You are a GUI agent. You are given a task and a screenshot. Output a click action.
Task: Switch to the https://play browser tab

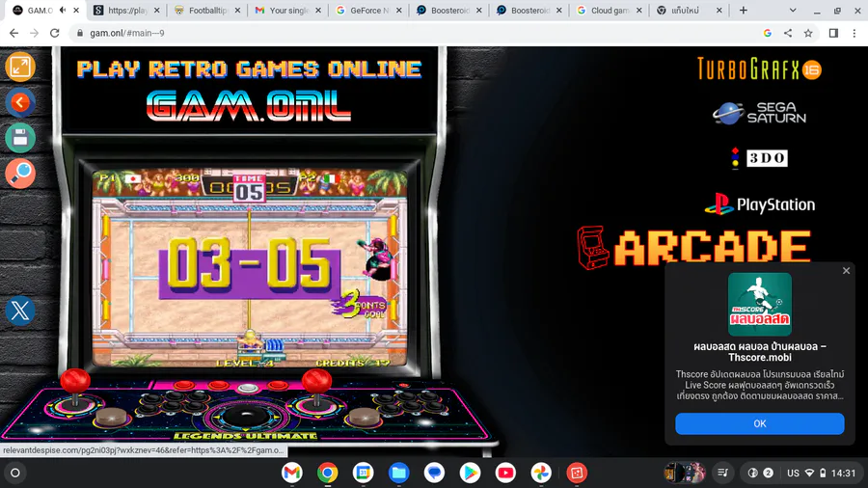[x=126, y=11]
